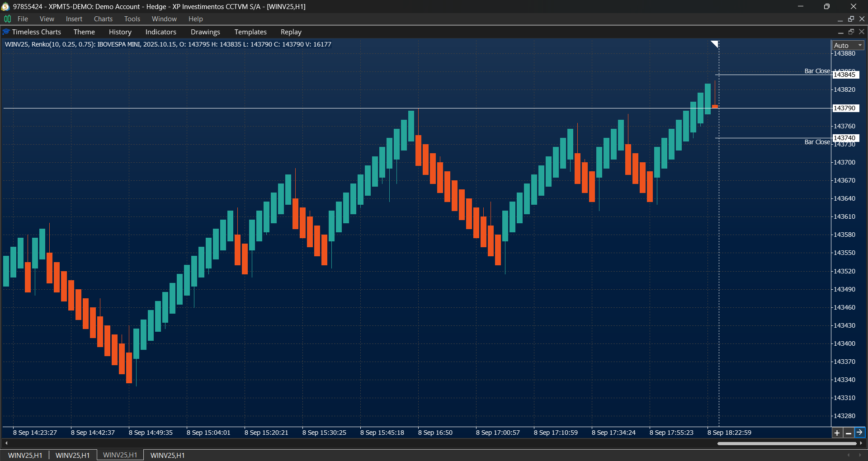The image size is (868, 461).
Task: Click the candlestick chart icon beside the File menu
Action: (x=7, y=19)
